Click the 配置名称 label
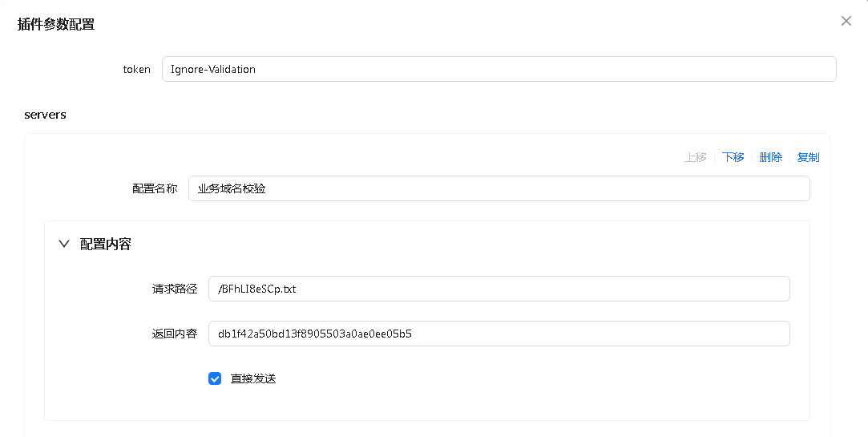This screenshot has width=868, height=437. [x=155, y=188]
